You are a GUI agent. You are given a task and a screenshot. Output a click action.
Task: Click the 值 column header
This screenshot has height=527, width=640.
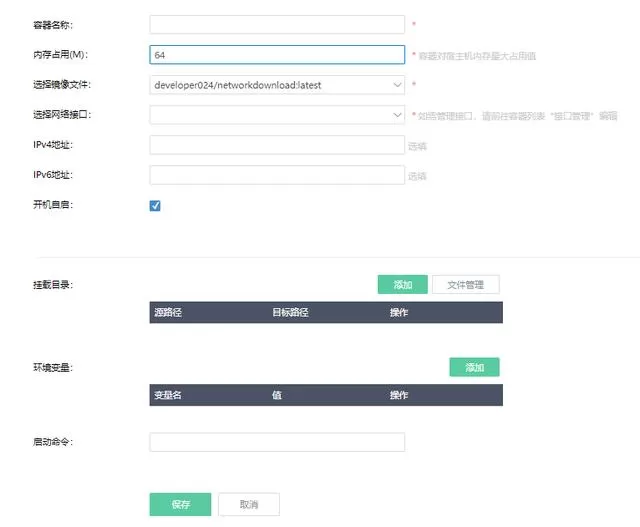pyautogui.click(x=277, y=395)
